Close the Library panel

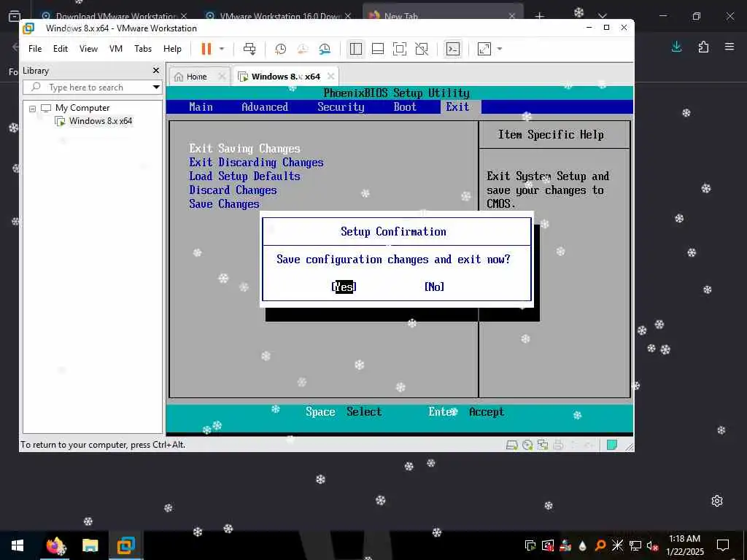[x=156, y=71]
